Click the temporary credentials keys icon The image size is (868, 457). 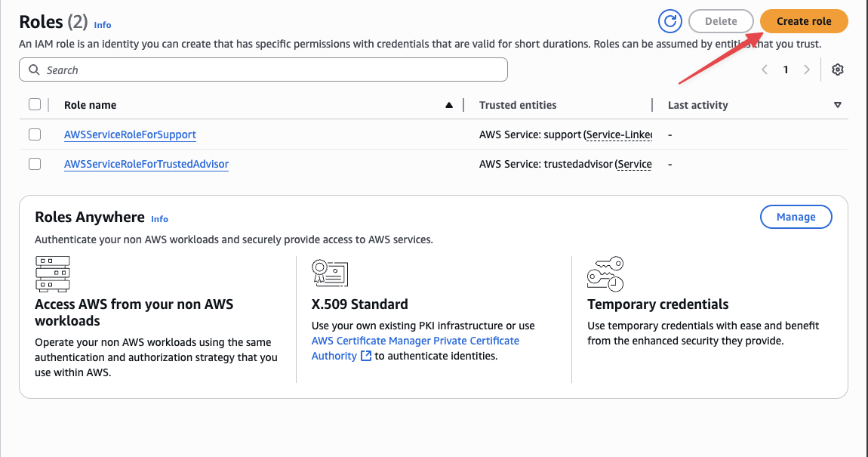point(605,273)
